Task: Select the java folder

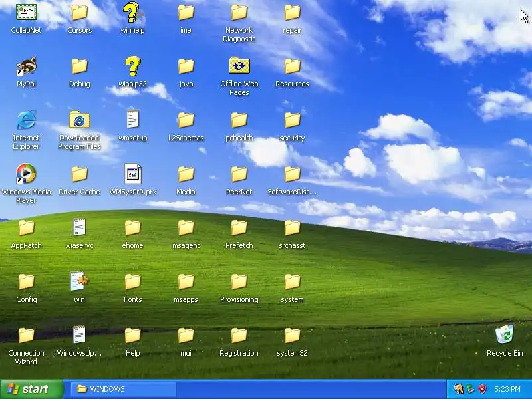Action: 186,66
